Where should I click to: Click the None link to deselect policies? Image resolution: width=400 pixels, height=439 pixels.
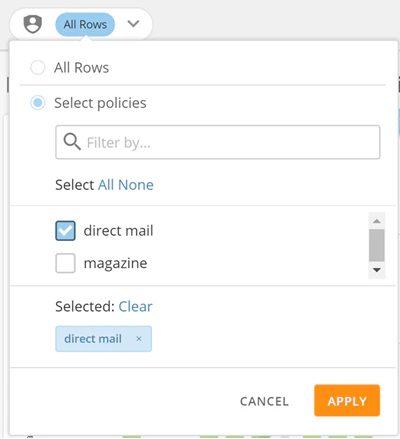pos(136,185)
